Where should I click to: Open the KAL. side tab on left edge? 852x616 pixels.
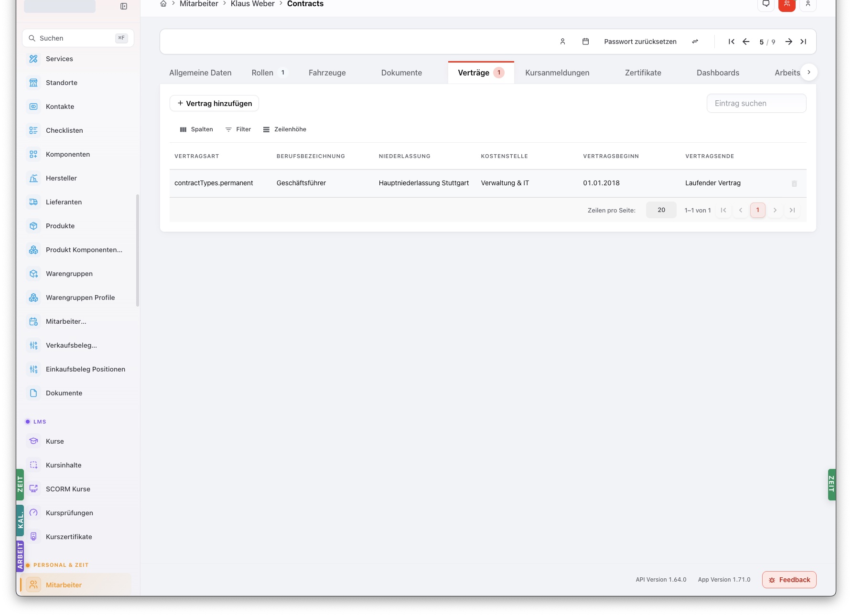pos(20,520)
